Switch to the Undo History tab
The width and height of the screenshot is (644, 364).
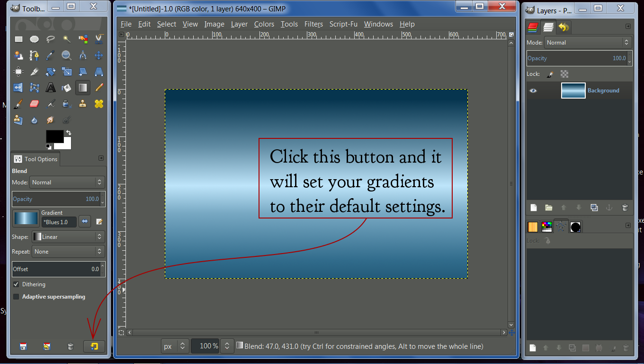[x=563, y=27]
